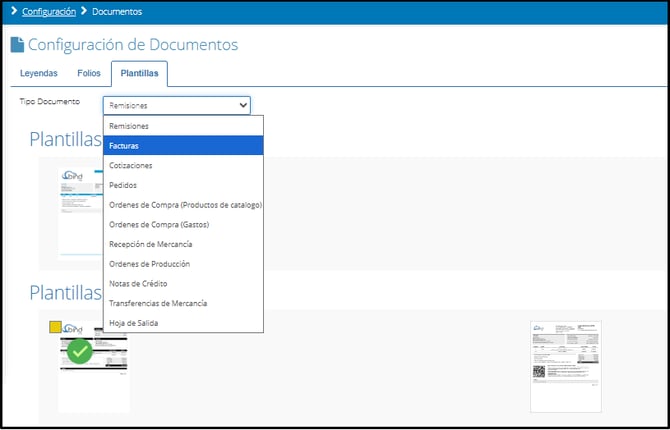Pick Transferencias de Mercancía option
The image size is (670, 430).
[182, 303]
